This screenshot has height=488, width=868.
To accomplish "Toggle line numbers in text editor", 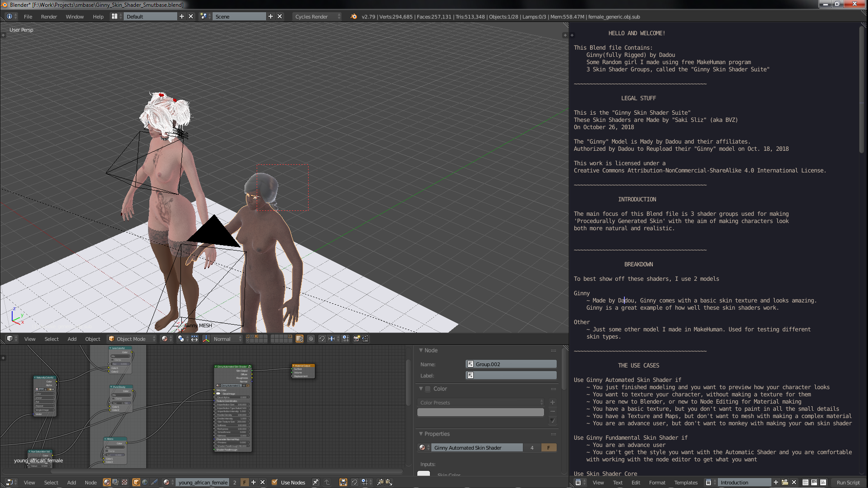I will pyautogui.click(x=805, y=482).
